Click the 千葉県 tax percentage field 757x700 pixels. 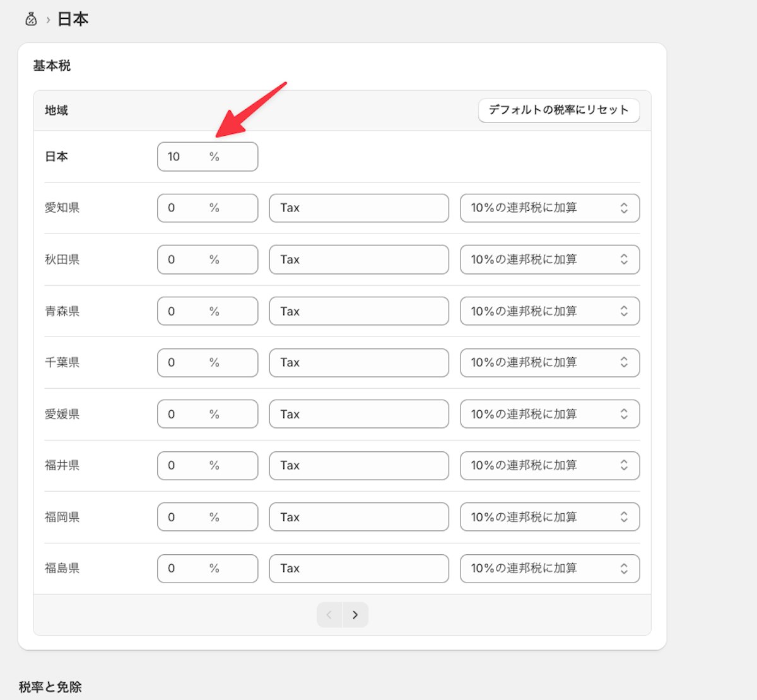click(207, 362)
